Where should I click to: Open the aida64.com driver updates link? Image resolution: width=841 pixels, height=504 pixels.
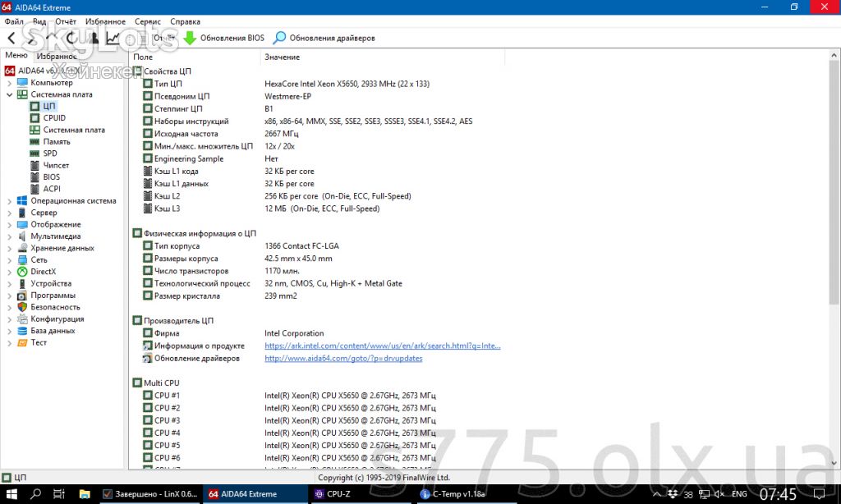343,358
